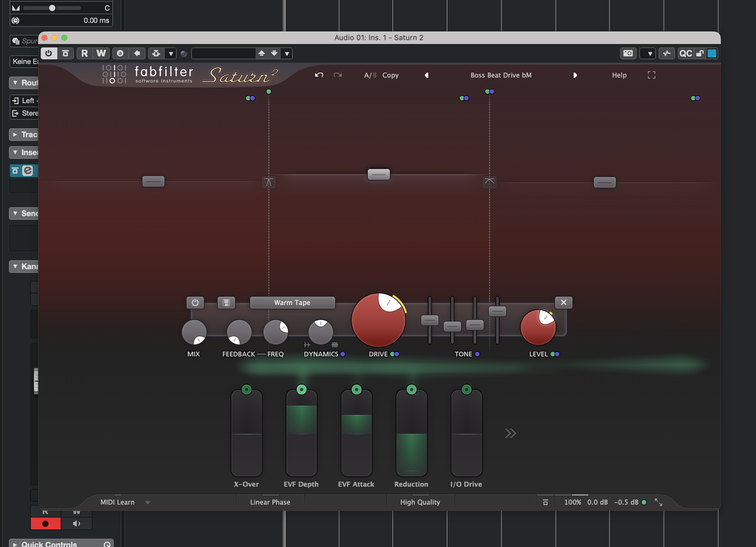This screenshot has height=547, width=756.
Task: Expand the MIDI Learn dropdown
Action: click(148, 502)
